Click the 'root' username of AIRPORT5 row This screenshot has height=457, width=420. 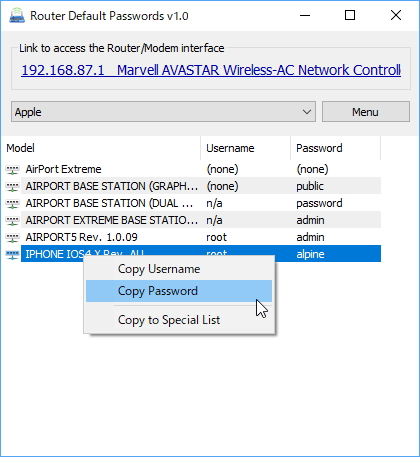216,237
